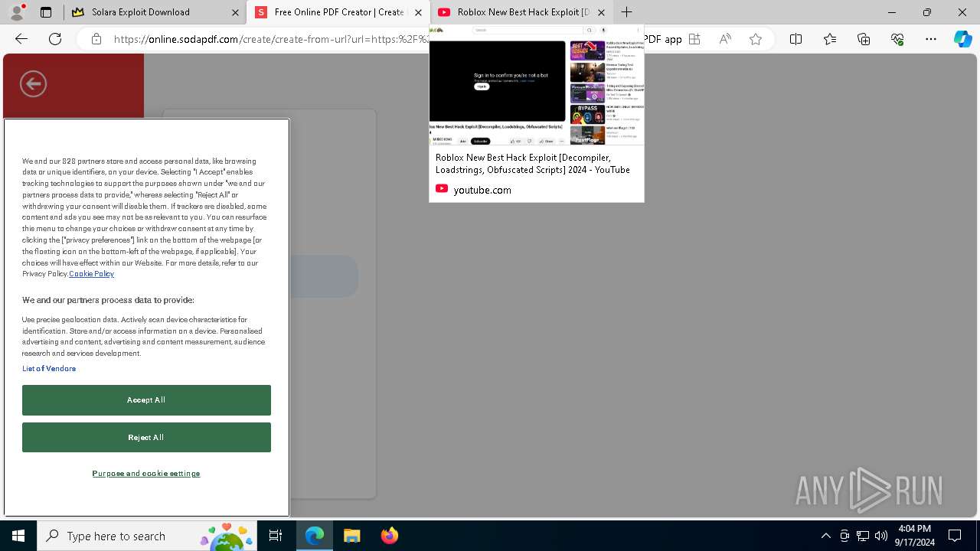Open the List of Vendors link

pyautogui.click(x=49, y=369)
